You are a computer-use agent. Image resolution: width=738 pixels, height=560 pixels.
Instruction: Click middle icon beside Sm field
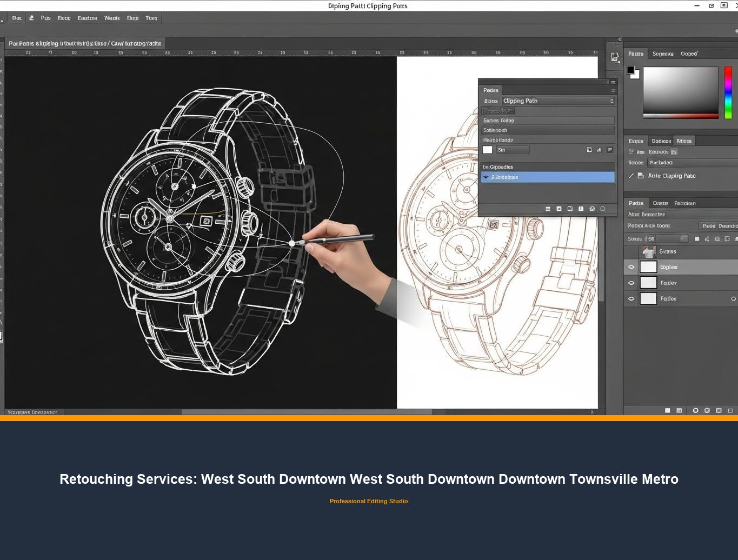[x=599, y=150]
